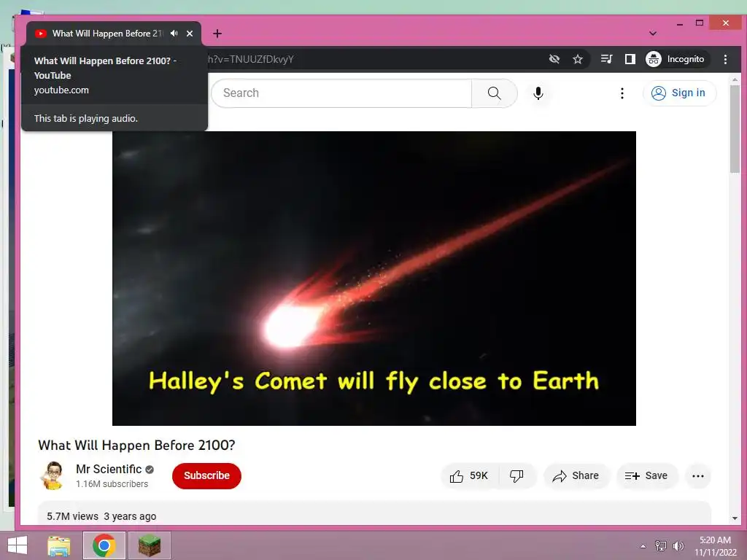Click youtube.com in the tab hover card
This screenshot has height=560, width=747.
61,90
